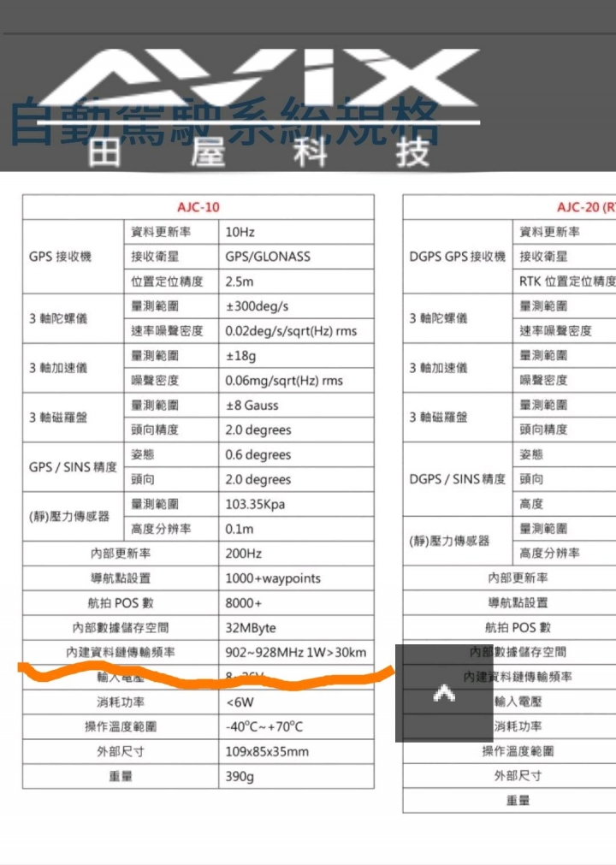Select '內建資料鏈傳輸頻率' label in AJC-10 table

coord(121,653)
